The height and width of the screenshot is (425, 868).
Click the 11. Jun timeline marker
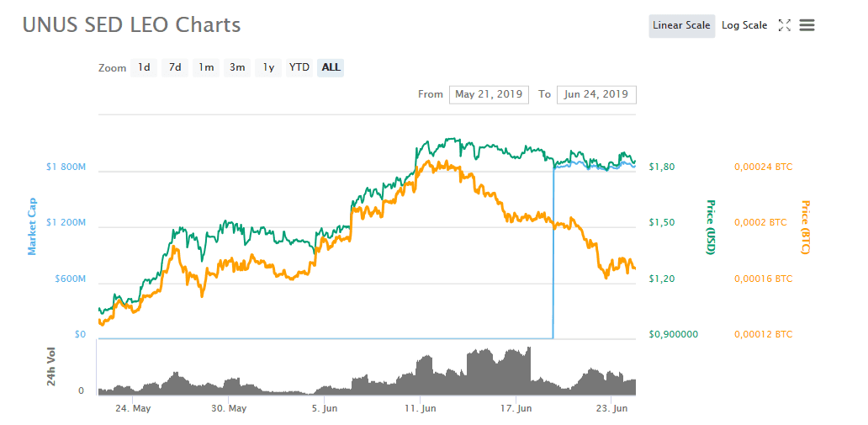[420, 409]
